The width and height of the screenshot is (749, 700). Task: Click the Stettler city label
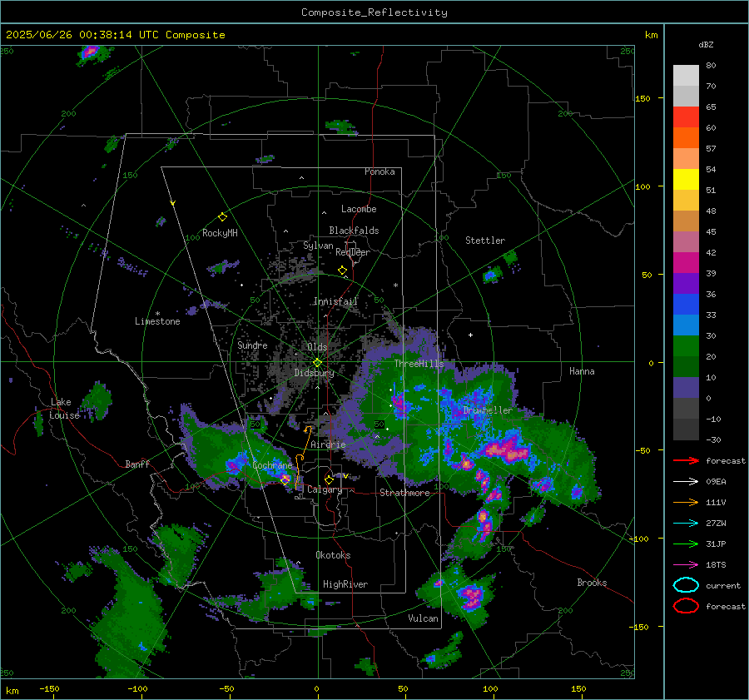[x=485, y=241]
